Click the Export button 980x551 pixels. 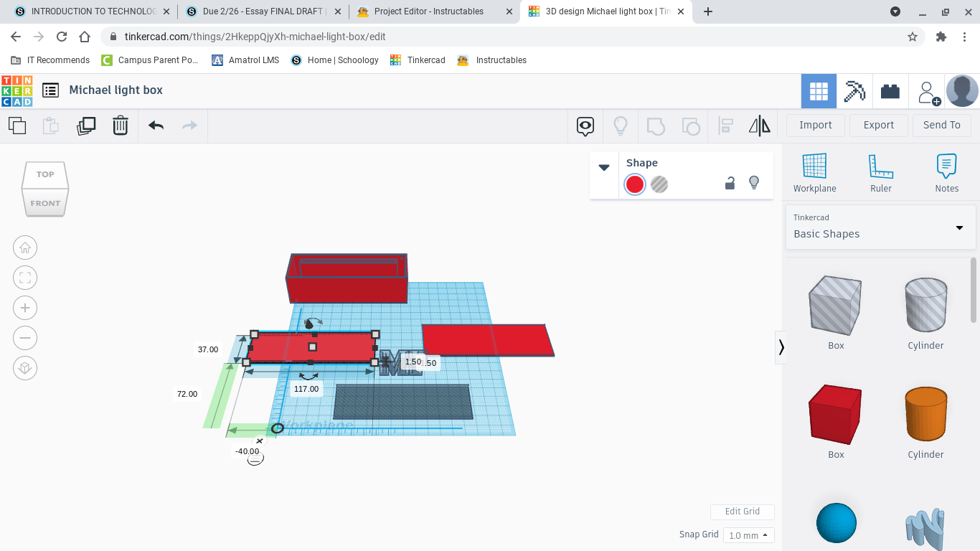pyautogui.click(x=878, y=125)
